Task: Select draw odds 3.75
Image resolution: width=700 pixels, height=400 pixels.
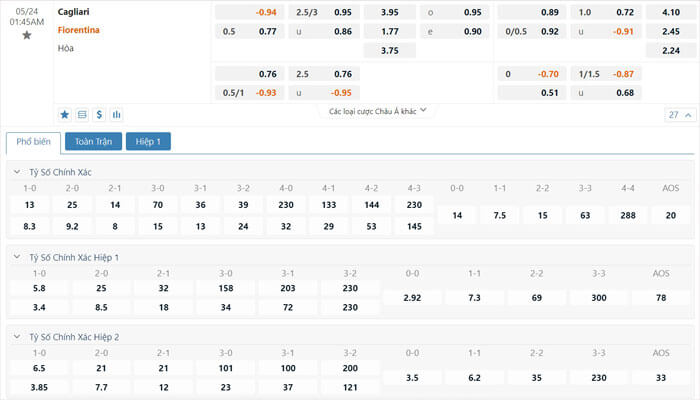Action: (390, 50)
